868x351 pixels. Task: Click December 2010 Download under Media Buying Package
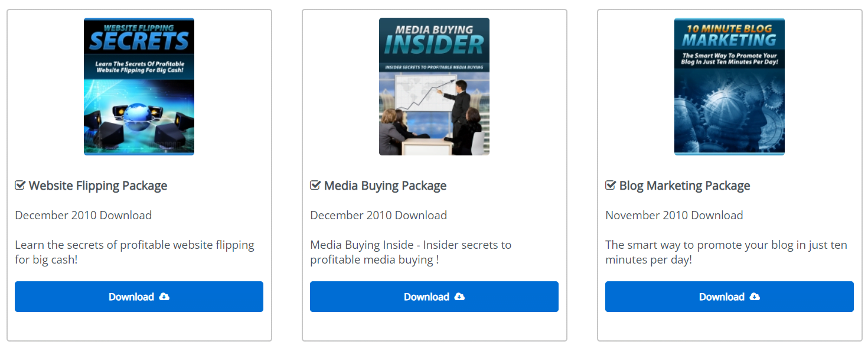(x=378, y=215)
